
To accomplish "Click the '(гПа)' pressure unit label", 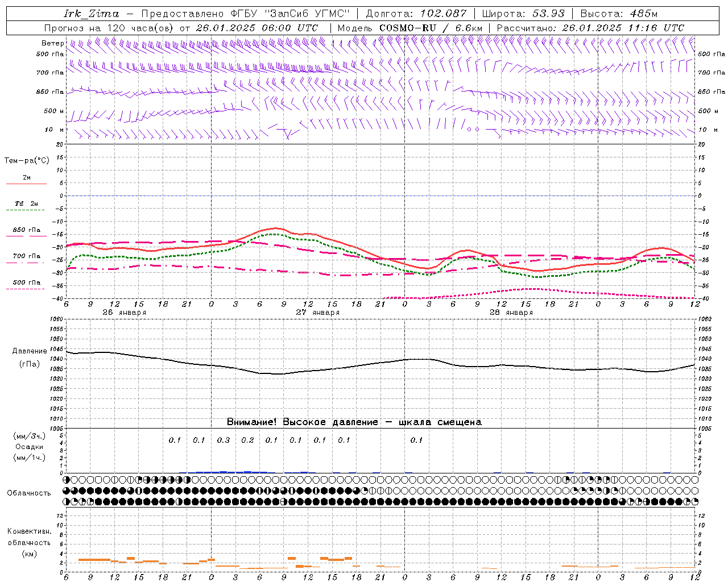I will click(x=29, y=364).
